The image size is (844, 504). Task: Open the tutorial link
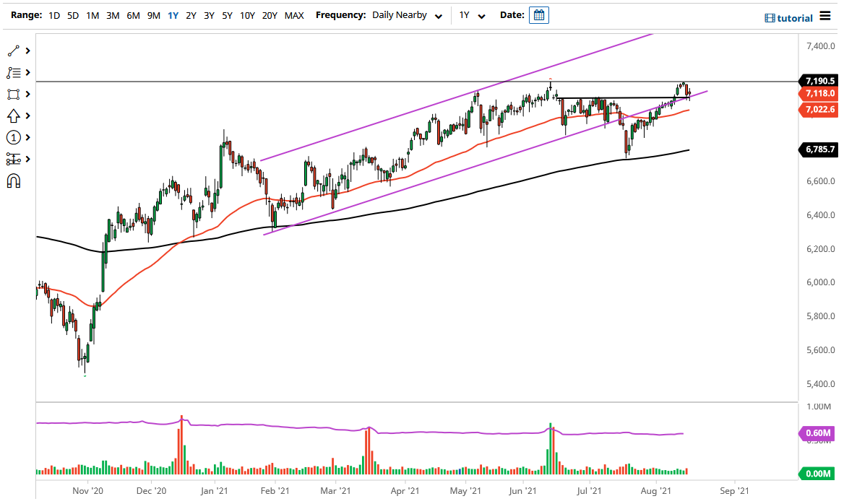(x=795, y=17)
